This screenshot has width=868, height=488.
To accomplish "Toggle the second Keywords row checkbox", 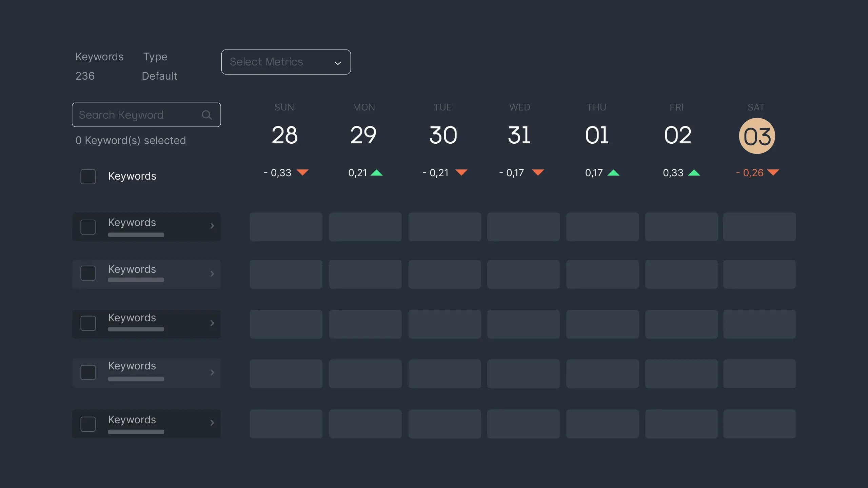I will [x=87, y=272].
